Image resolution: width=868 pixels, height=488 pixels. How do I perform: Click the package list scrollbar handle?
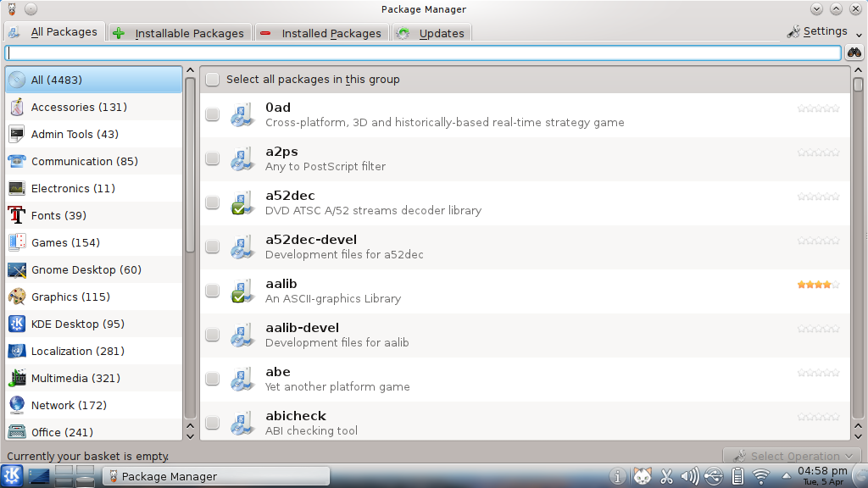coord(858,85)
